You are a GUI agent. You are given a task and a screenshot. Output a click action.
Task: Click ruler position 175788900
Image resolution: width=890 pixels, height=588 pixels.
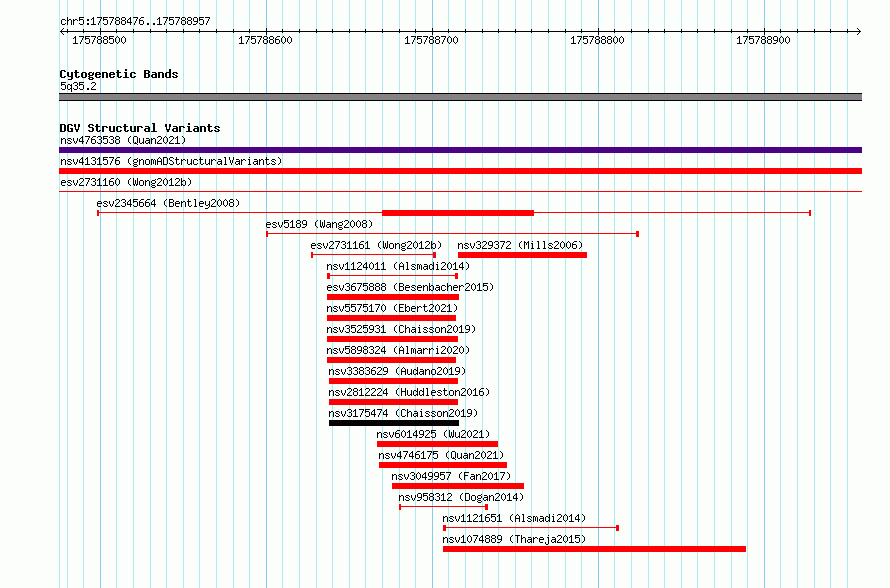(x=763, y=40)
